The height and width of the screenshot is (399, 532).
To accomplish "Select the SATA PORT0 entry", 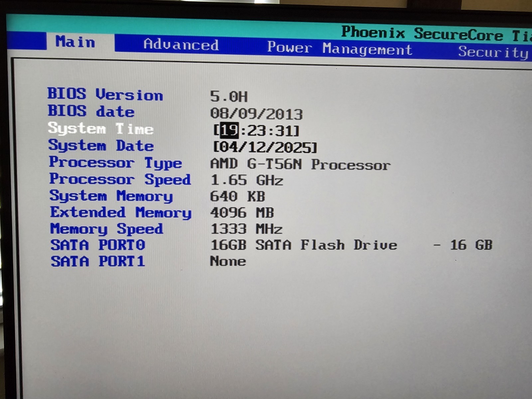I will (x=98, y=245).
